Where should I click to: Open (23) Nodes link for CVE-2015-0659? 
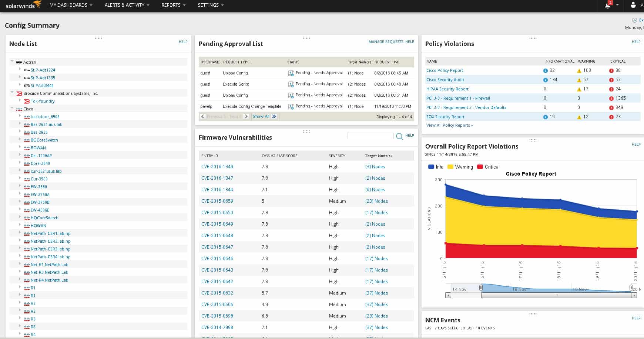point(376,201)
